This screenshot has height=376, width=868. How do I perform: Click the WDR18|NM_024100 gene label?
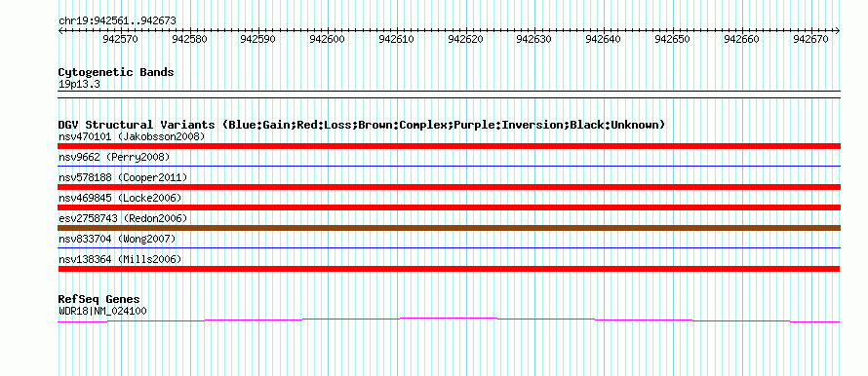point(102,311)
